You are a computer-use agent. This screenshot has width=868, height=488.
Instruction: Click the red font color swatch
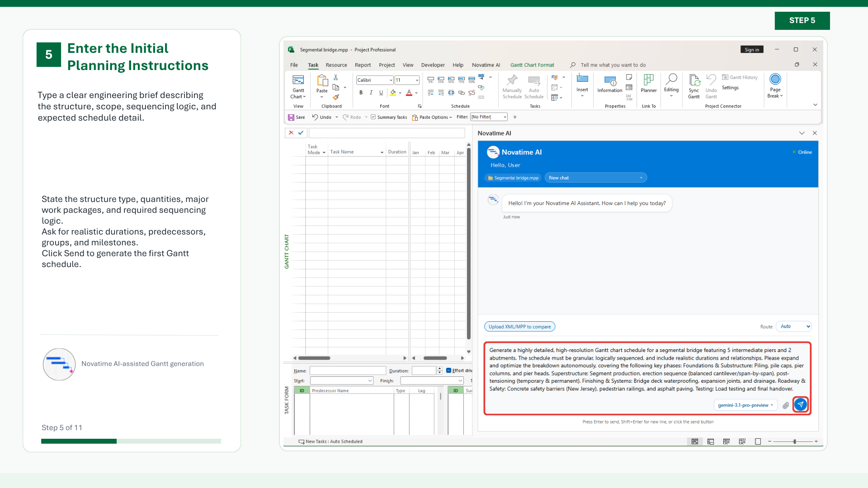[409, 93]
